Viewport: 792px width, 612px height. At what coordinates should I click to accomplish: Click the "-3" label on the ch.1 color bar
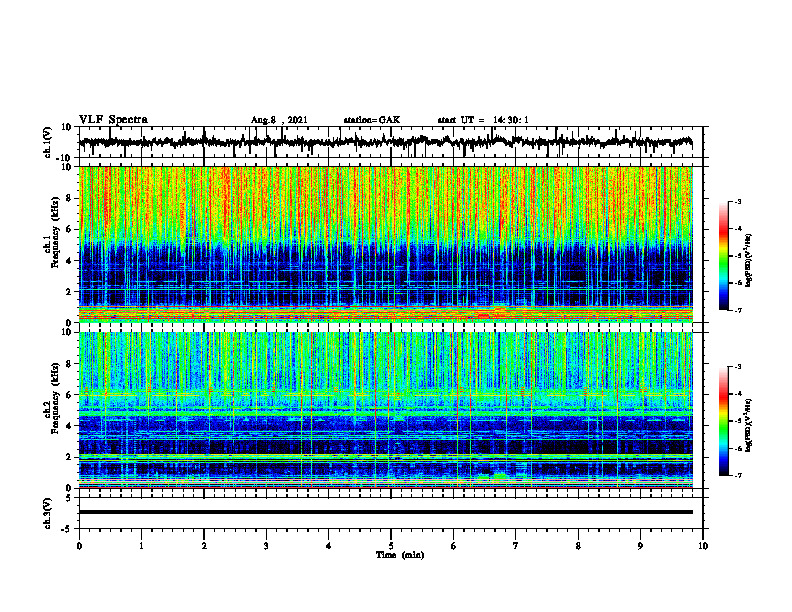(x=737, y=201)
